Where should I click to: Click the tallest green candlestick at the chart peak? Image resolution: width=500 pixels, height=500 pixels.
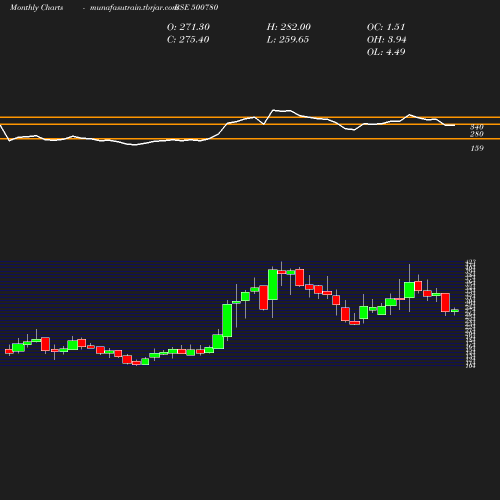(x=273, y=285)
